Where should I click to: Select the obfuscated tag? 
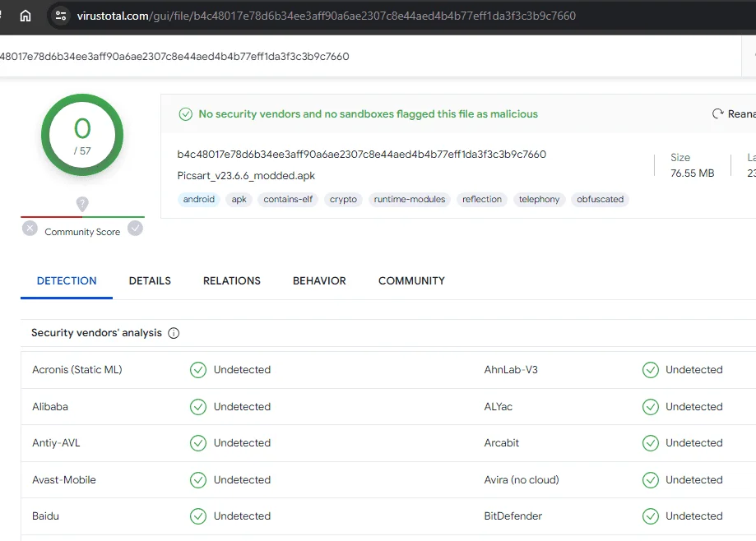point(600,200)
